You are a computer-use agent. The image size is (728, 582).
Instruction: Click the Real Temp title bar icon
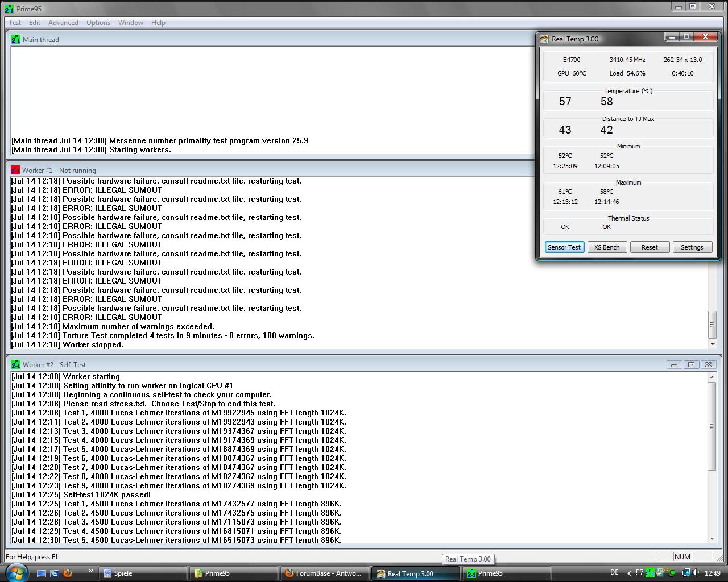point(544,39)
